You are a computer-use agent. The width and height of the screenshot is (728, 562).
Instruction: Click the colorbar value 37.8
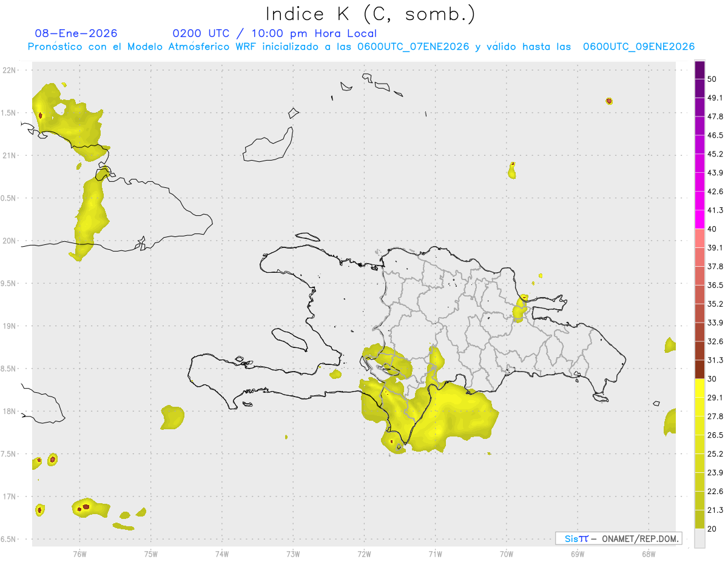[715, 266]
